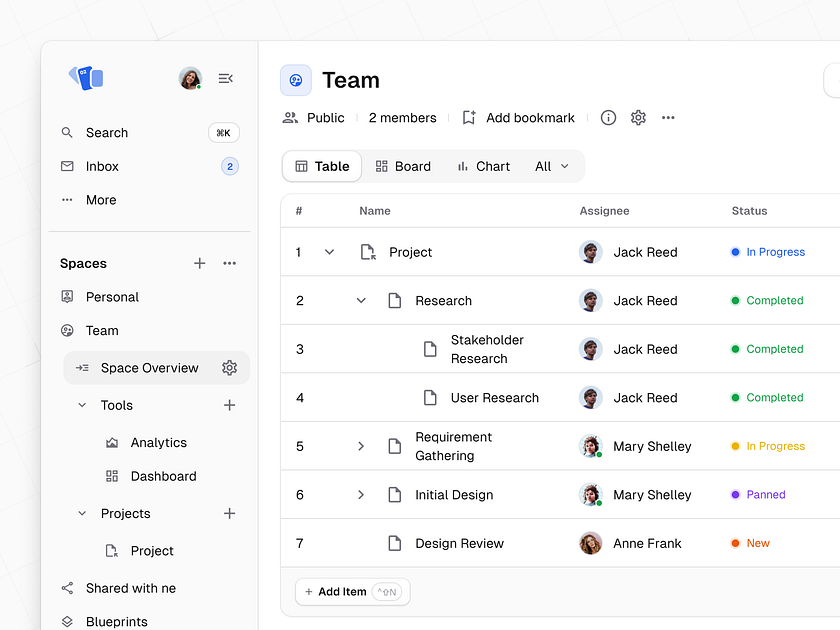The width and height of the screenshot is (840, 630).
Task: Toggle sidebar collapse
Action: (225, 78)
